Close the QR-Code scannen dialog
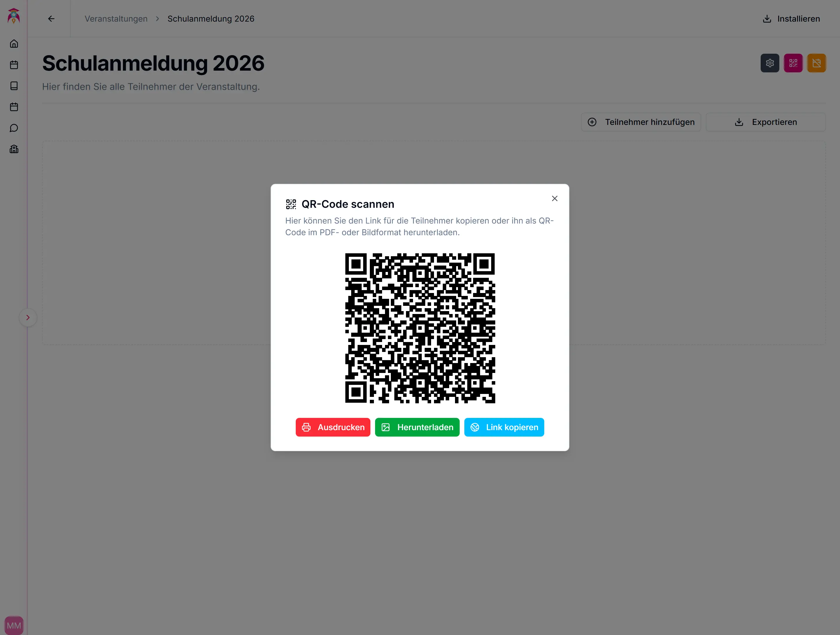The height and width of the screenshot is (635, 840). [554, 198]
